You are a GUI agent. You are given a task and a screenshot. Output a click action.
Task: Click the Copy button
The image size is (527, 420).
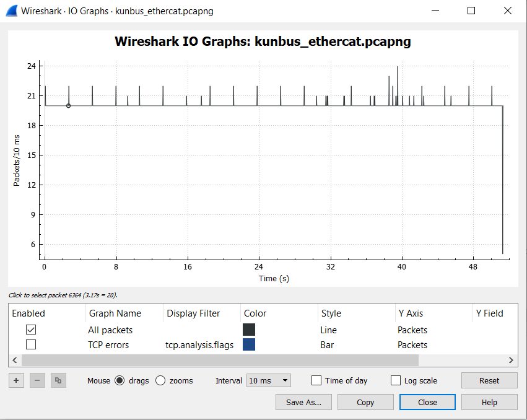pos(365,402)
